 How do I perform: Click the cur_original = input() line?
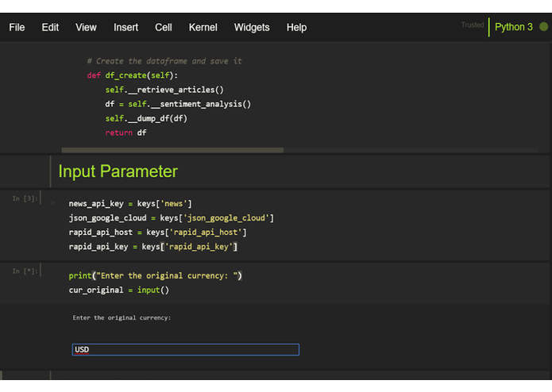pyautogui.click(x=119, y=290)
